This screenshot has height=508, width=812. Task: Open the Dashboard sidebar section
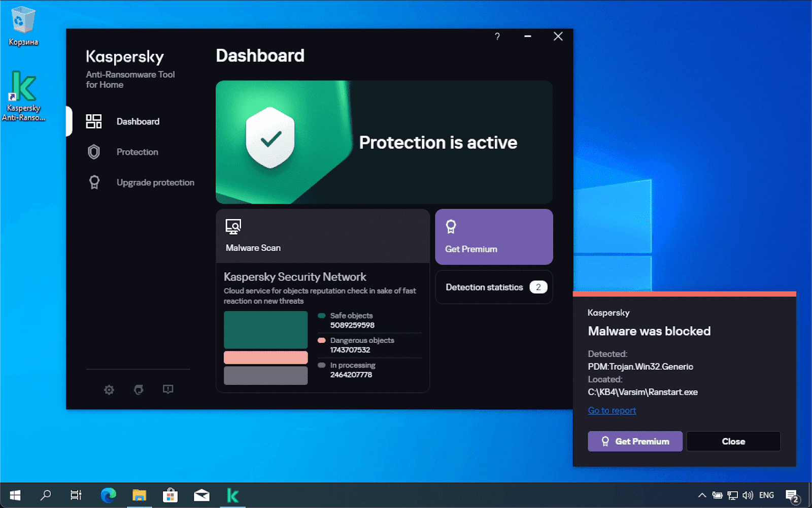coord(138,121)
